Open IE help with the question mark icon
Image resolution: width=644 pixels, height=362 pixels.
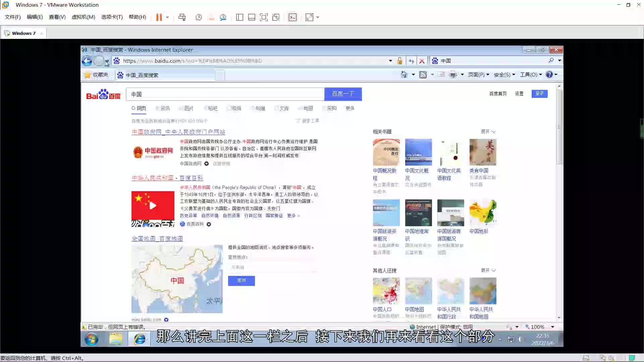click(549, 74)
